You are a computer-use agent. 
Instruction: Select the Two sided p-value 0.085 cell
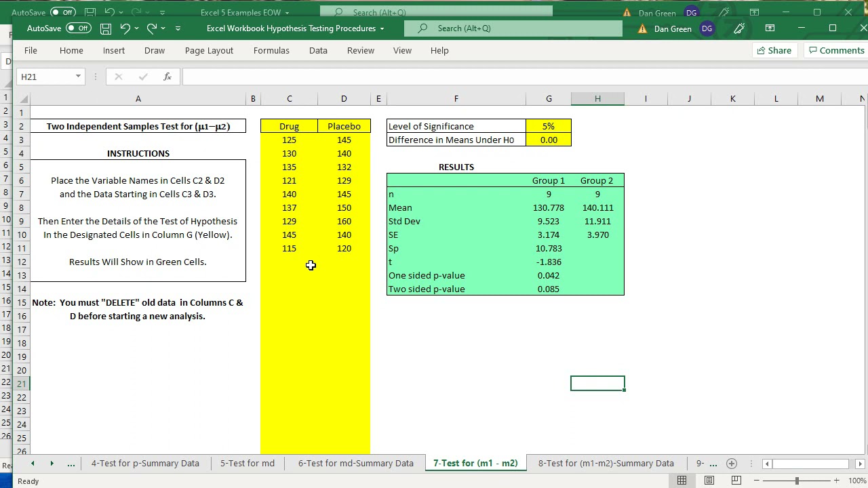click(549, 289)
